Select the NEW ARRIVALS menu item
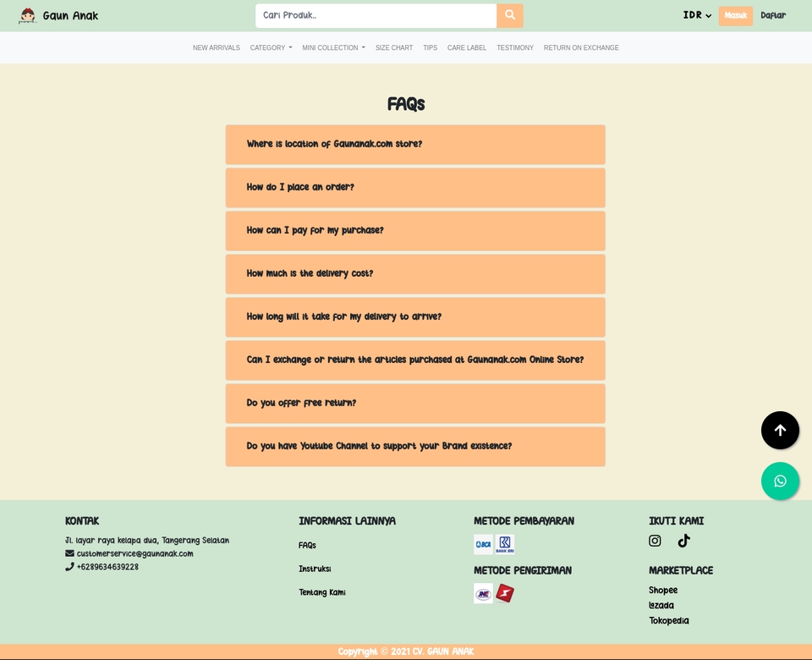Screen dimensions: 812x660 217,47
